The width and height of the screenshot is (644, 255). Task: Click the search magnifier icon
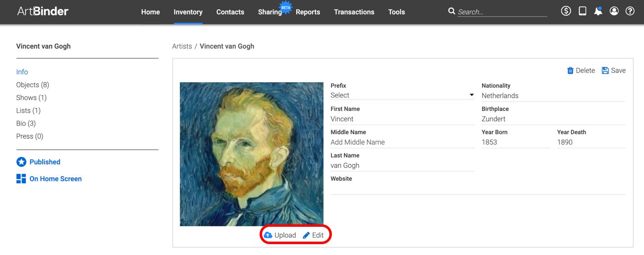[x=452, y=11]
